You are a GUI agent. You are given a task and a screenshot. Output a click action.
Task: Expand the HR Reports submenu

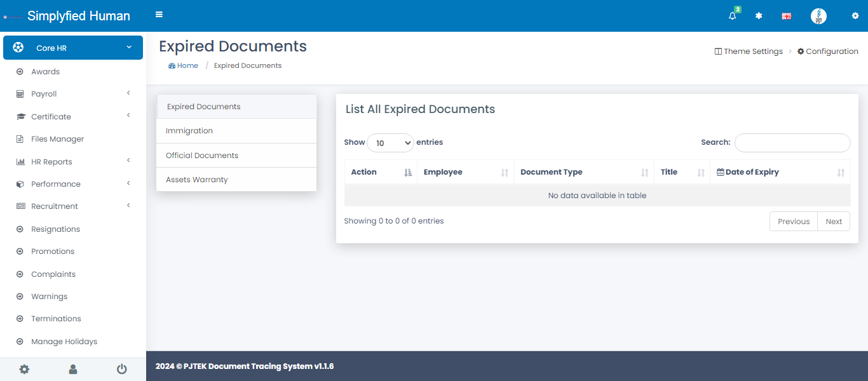(x=73, y=162)
